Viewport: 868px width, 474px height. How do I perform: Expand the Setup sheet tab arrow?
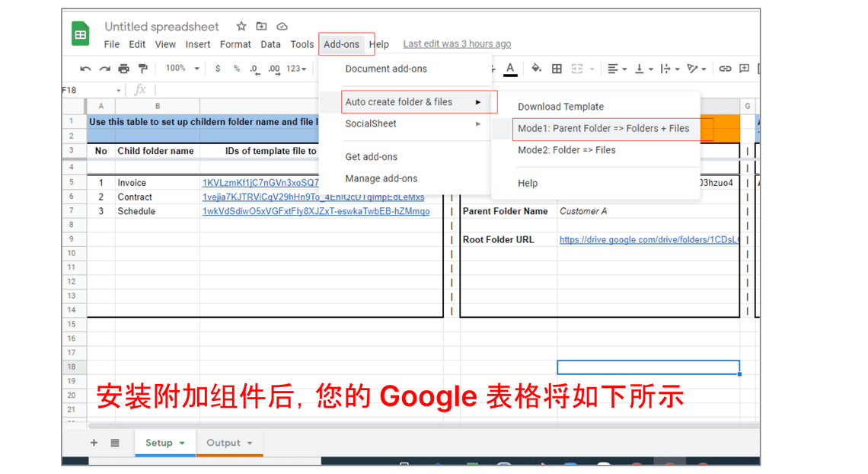[182, 443]
